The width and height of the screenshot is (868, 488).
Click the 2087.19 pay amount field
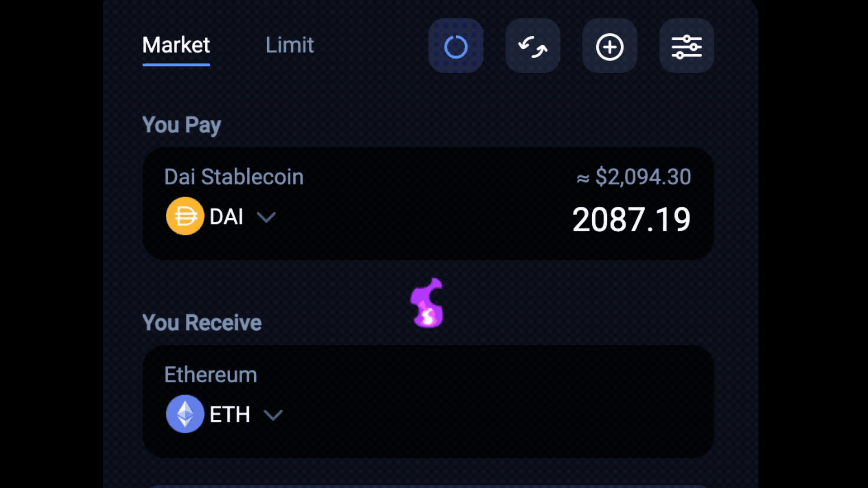tap(631, 220)
